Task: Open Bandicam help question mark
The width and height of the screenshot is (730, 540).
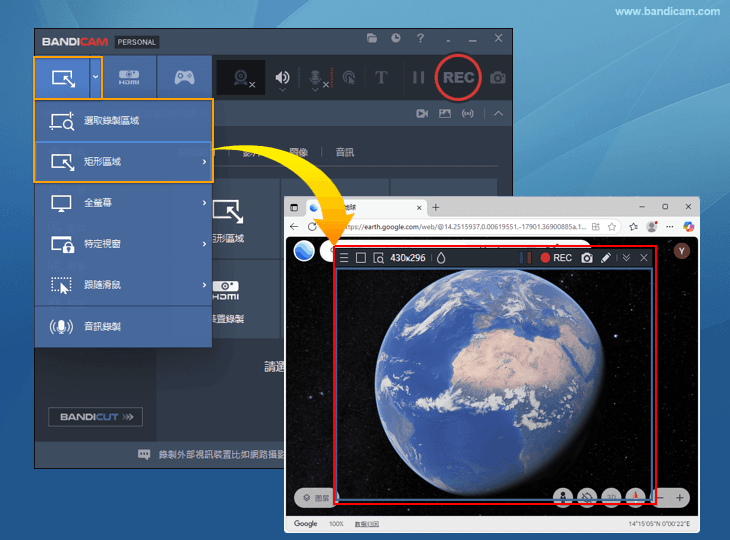Action: [x=420, y=38]
